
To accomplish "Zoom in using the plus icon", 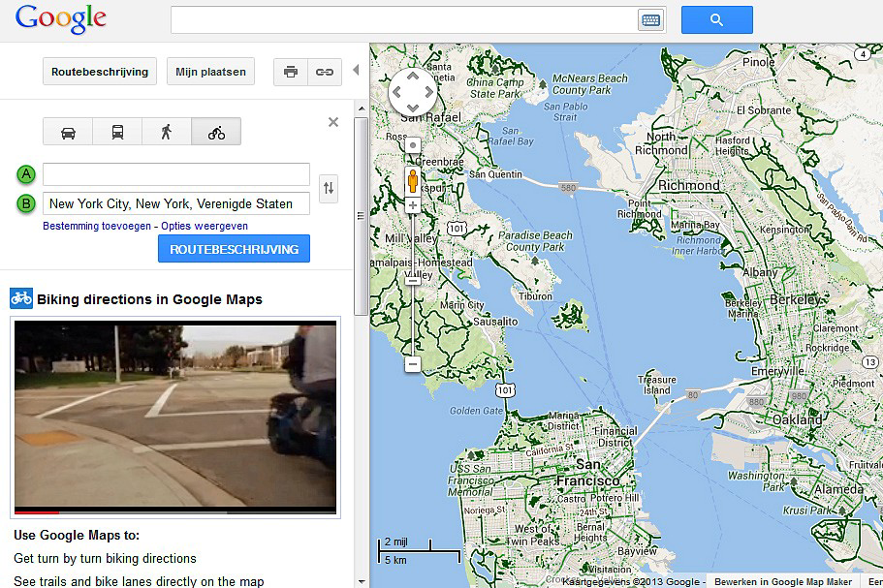I will (413, 206).
